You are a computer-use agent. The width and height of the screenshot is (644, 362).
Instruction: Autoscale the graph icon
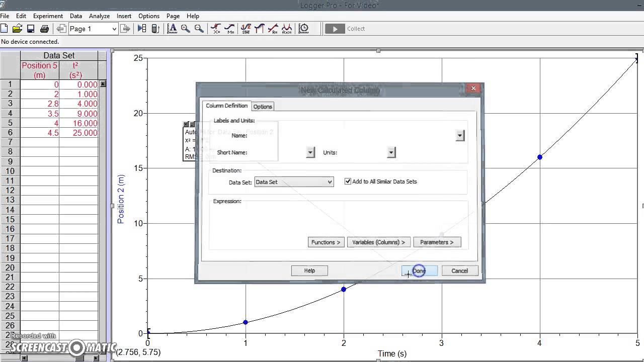[172, 29]
